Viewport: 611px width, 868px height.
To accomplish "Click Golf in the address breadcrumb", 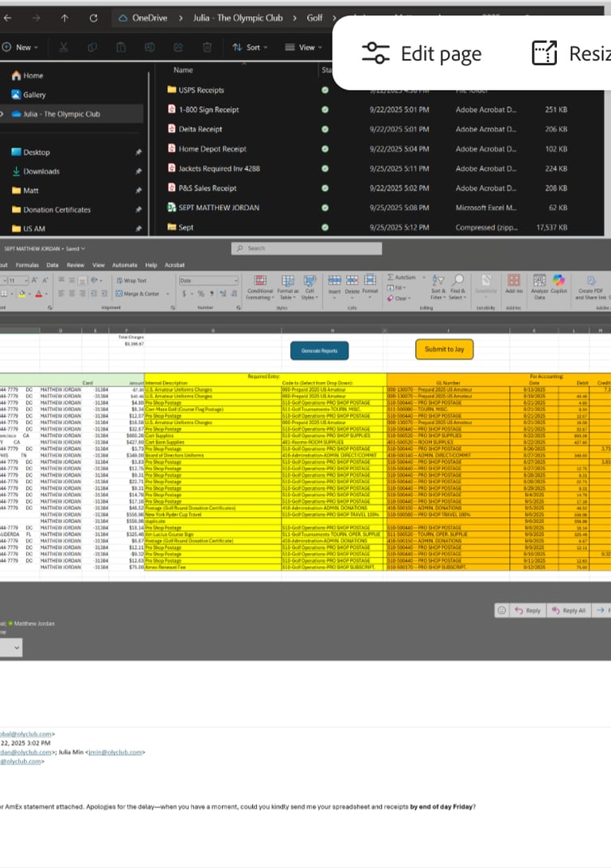I will click(x=314, y=18).
